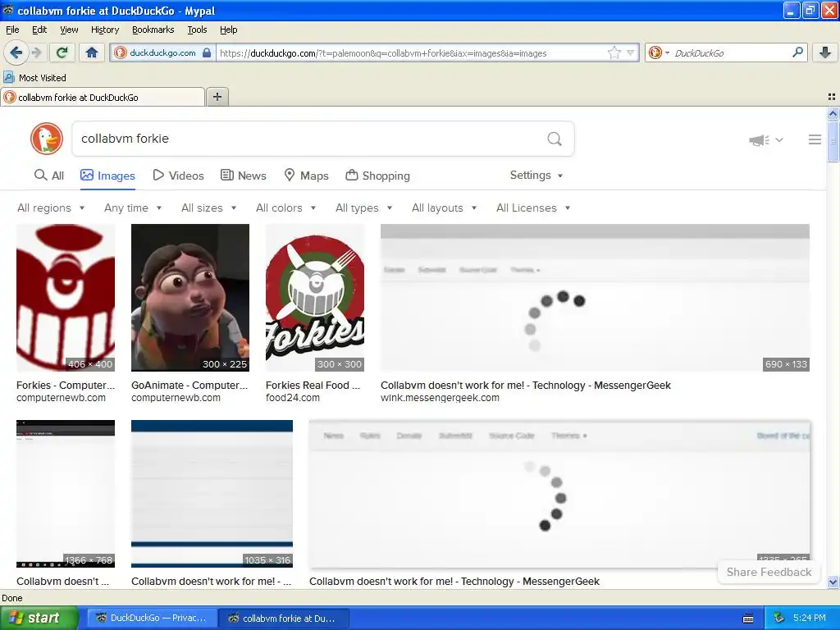This screenshot has width=840, height=630.
Task: Open the URL history dropdown arrow
Action: coord(631,52)
